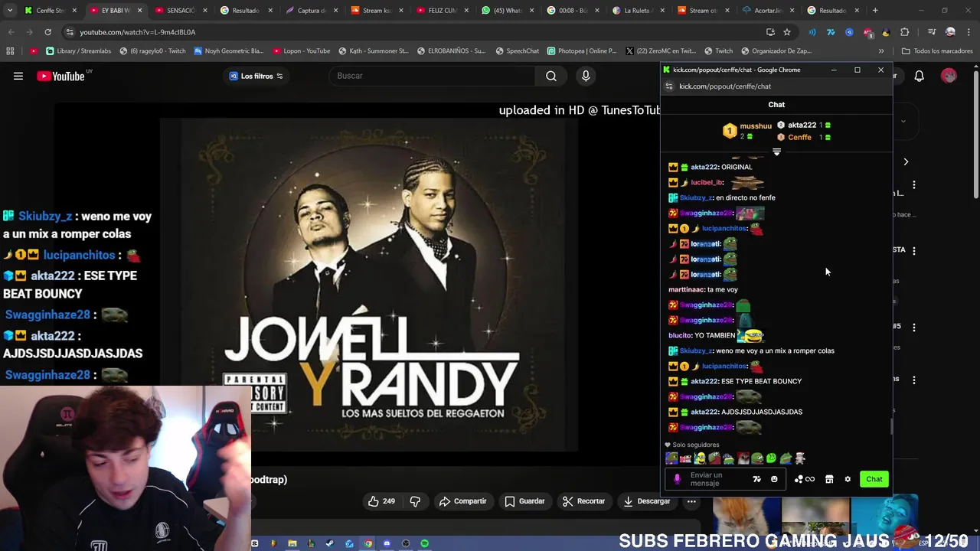980x551 pixels.
Task: Open Spotify from the taskbar
Action: [x=424, y=543]
